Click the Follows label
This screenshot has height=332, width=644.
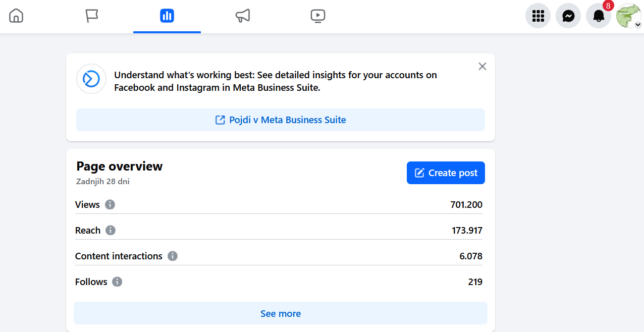click(91, 282)
